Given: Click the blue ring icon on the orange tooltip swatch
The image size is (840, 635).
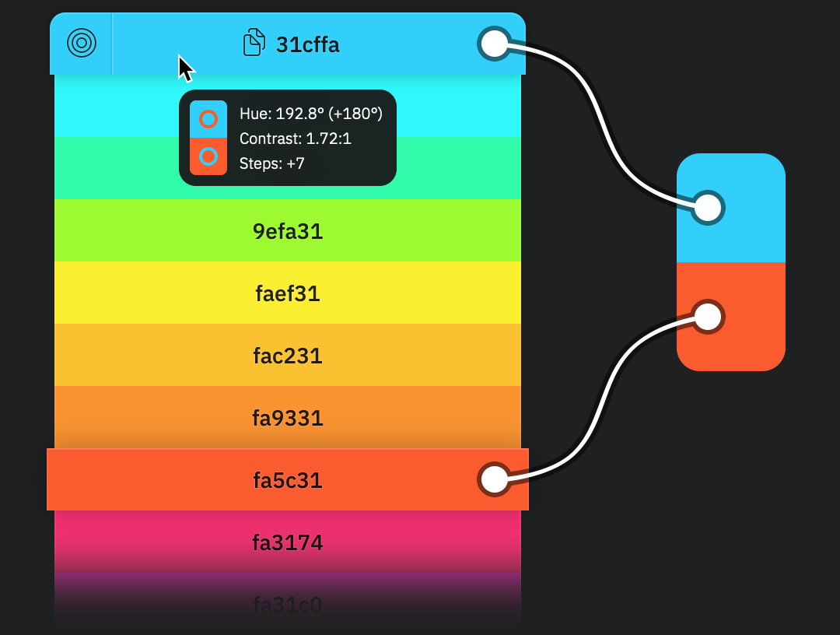Looking at the screenshot, I should [208, 157].
